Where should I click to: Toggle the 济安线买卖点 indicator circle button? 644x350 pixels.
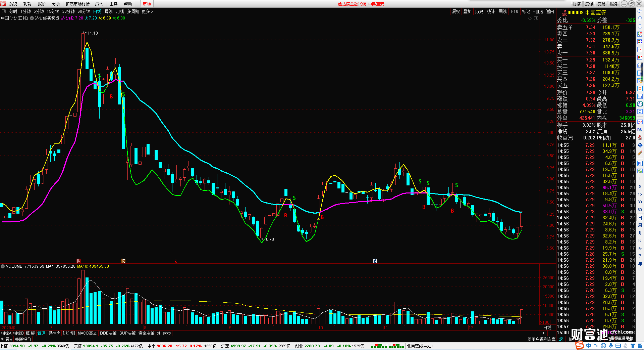(x=32, y=18)
